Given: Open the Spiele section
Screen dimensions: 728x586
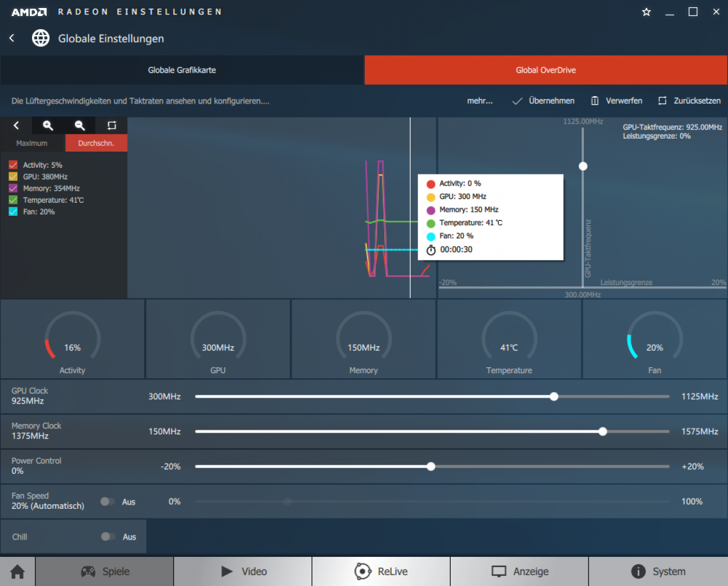Looking at the screenshot, I should (x=105, y=572).
